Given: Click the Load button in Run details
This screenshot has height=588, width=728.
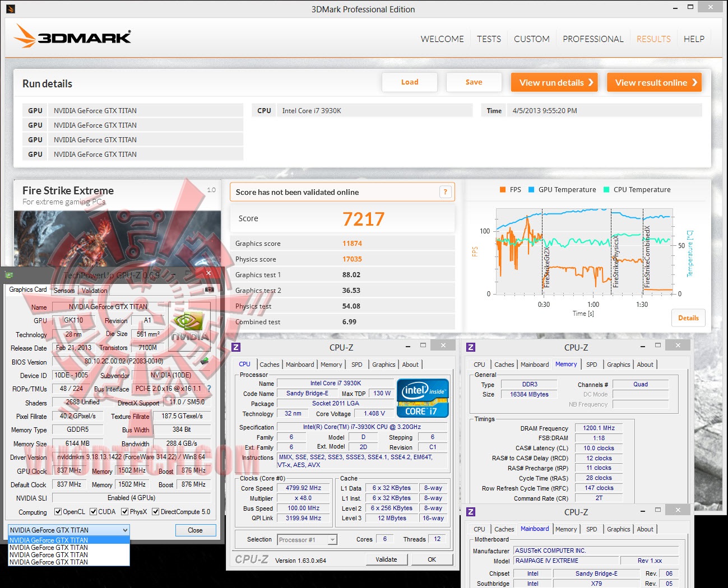Looking at the screenshot, I should tap(410, 82).
